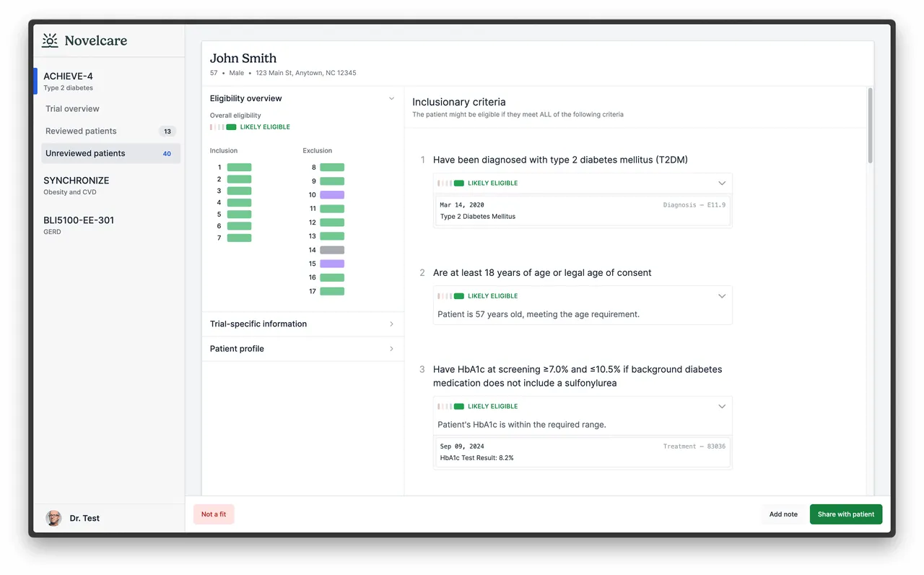This screenshot has width=924, height=575.
Task: Click exclusion criterion 9 green bar
Action: 332,181
